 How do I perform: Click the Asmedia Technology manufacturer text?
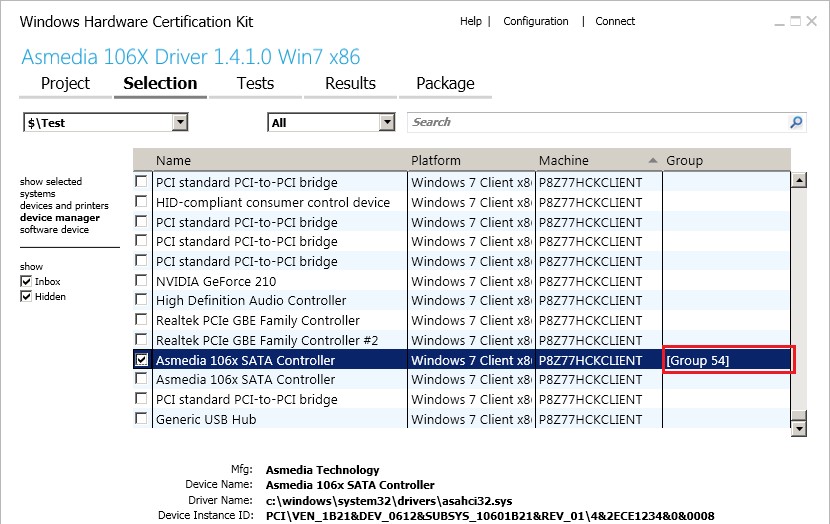322,470
